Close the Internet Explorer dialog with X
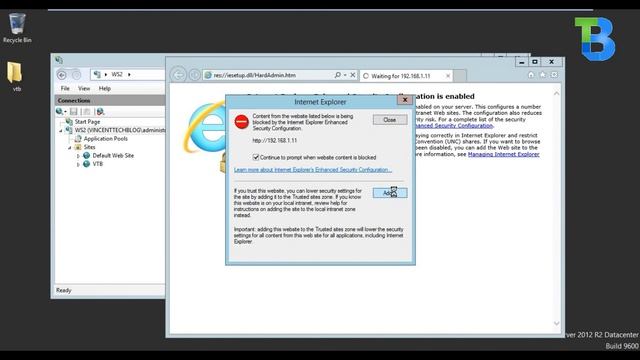The image size is (640, 360). (x=405, y=100)
